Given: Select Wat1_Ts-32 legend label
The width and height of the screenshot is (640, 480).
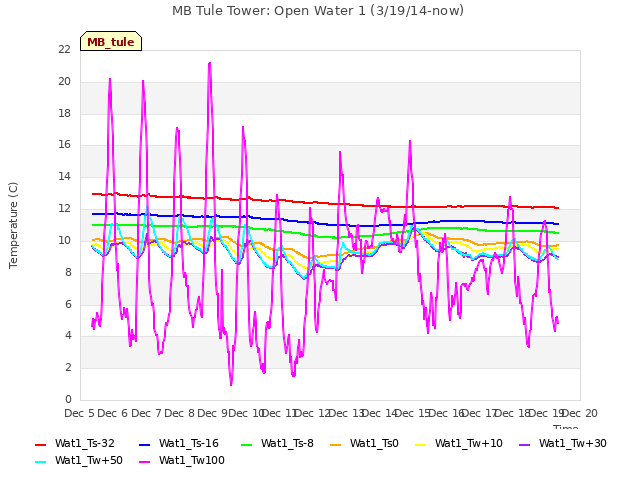Looking at the screenshot, I should (x=84, y=443).
